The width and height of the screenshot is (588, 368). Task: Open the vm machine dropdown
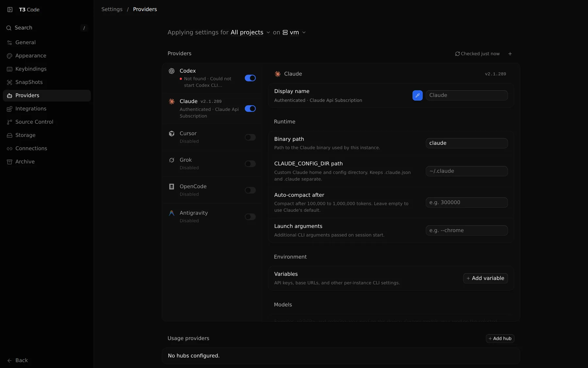point(294,32)
